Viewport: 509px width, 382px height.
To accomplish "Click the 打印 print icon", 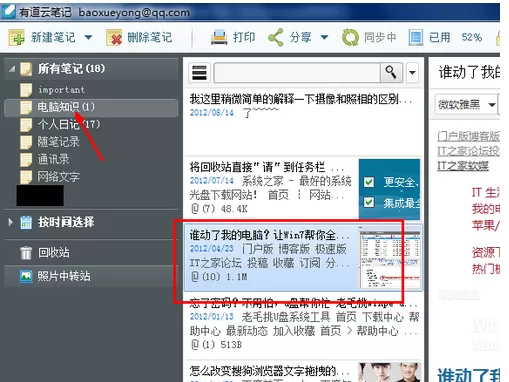I will coord(219,37).
